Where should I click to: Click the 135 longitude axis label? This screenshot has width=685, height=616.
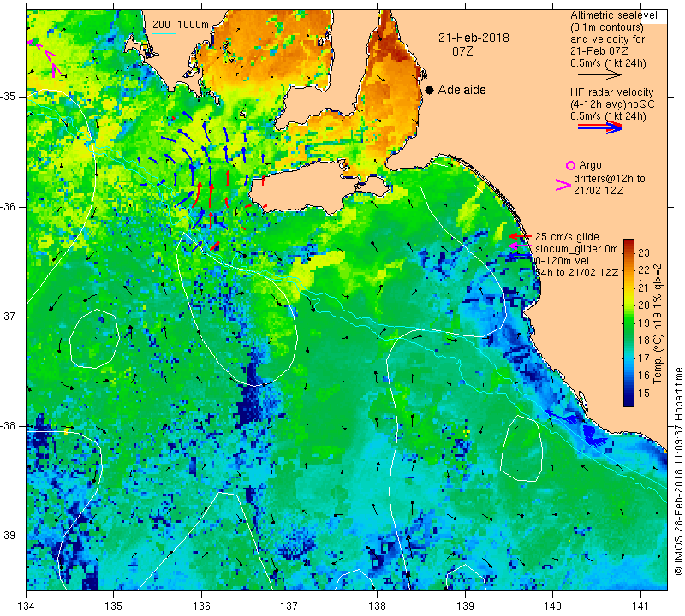click(x=114, y=606)
